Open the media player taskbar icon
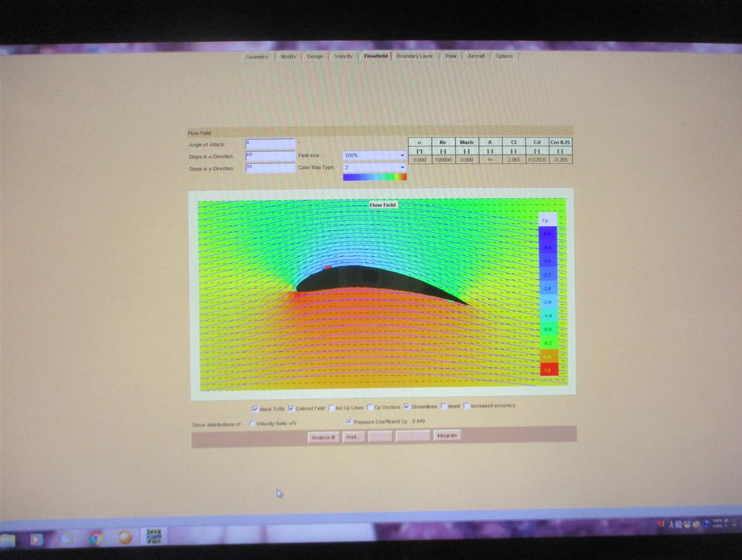Image resolution: width=742 pixels, height=560 pixels. point(36,539)
